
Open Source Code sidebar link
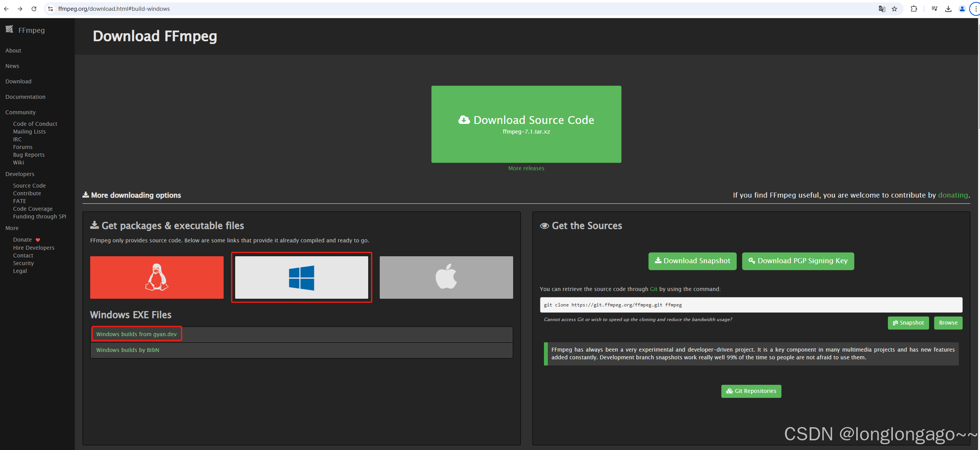[29, 186]
